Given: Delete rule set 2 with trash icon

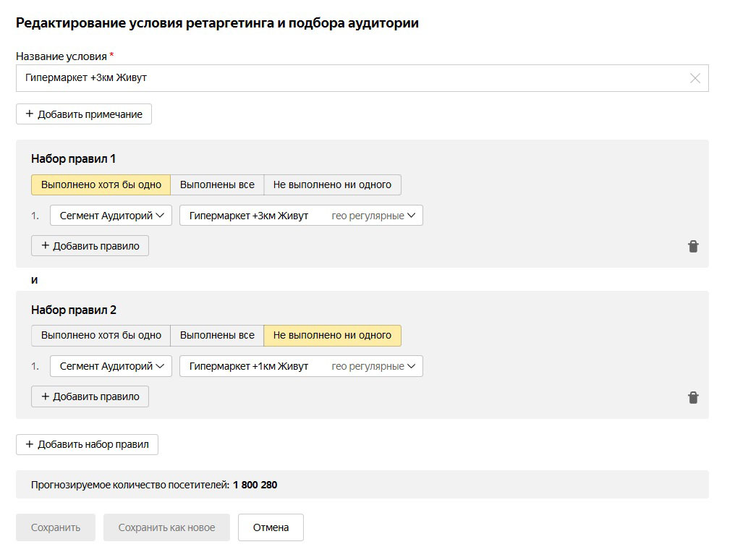Looking at the screenshot, I should click(x=693, y=397).
